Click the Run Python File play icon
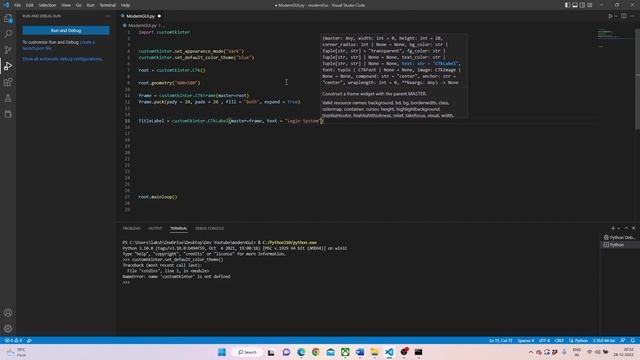The width and height of the screenshot is (640, 360). tap(610, 16)
